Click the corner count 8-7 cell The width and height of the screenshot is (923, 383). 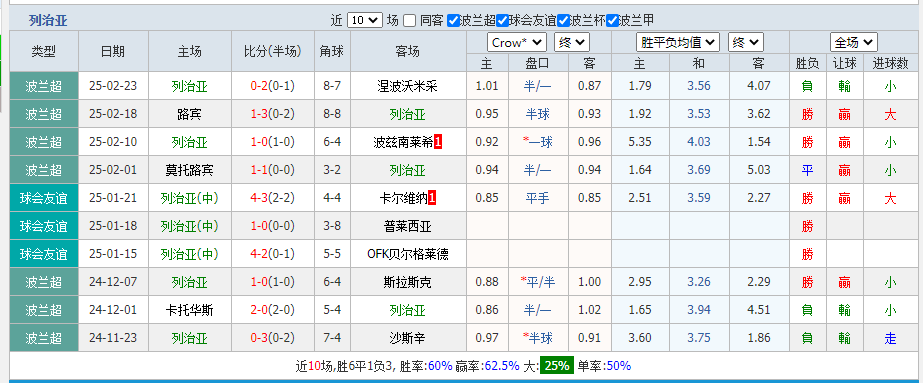(332, 86)
